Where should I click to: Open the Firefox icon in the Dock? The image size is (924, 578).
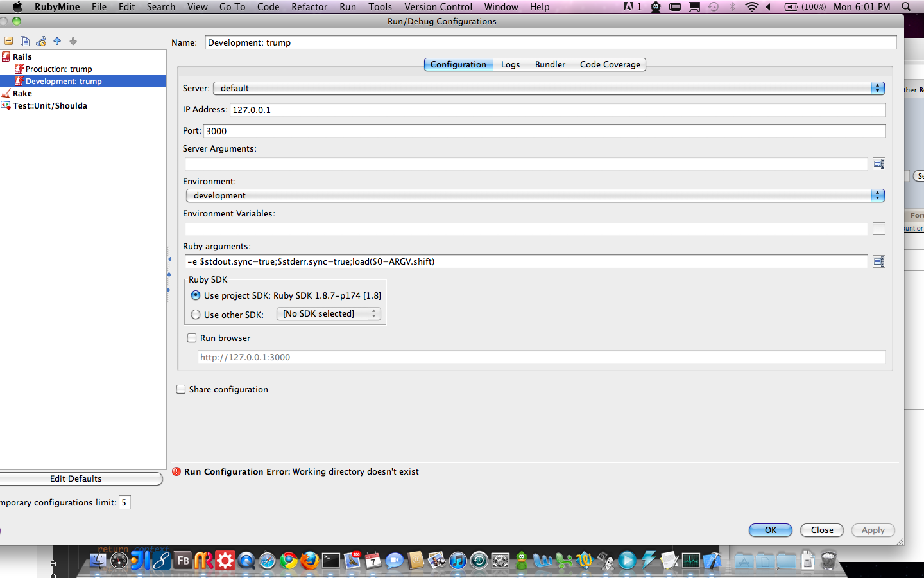pyautogui.click(x=310, y=561)
